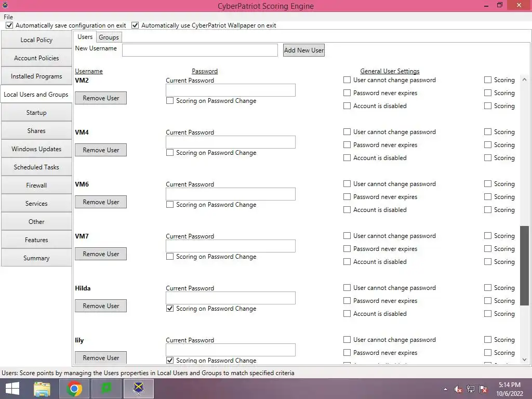
Task: Click Hilda Current Password field
Action: [x=230, y=298]
